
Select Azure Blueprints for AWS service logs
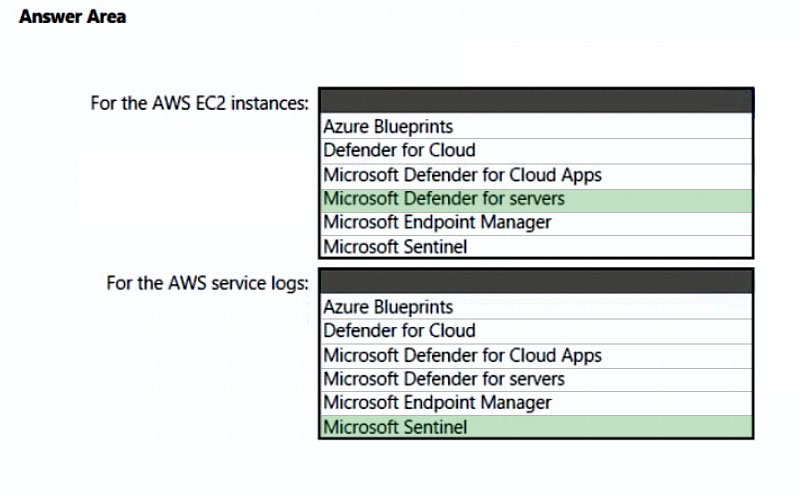(536, 307)
